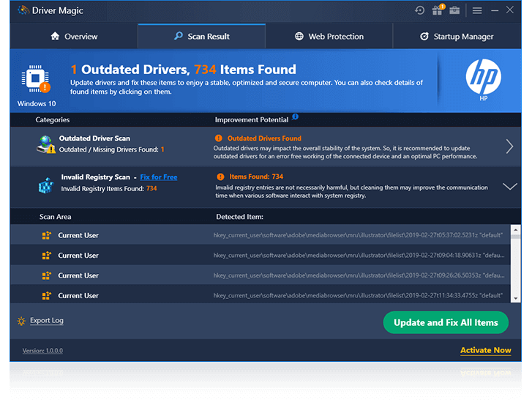This screenshot has width=532, height=419.
Task: Open the restore/history clock icon
Action: pyautogui.click(x=420, y=10)
